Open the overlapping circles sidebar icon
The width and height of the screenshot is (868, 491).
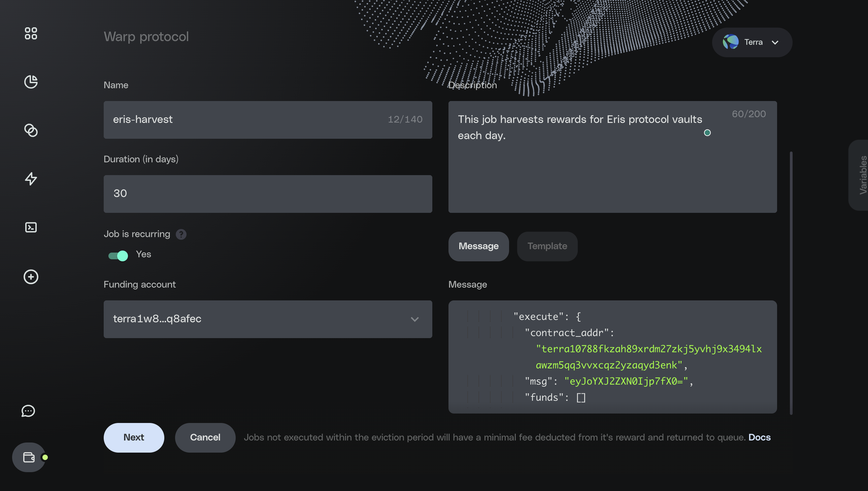pyautogui.click(x=31, y=131)
